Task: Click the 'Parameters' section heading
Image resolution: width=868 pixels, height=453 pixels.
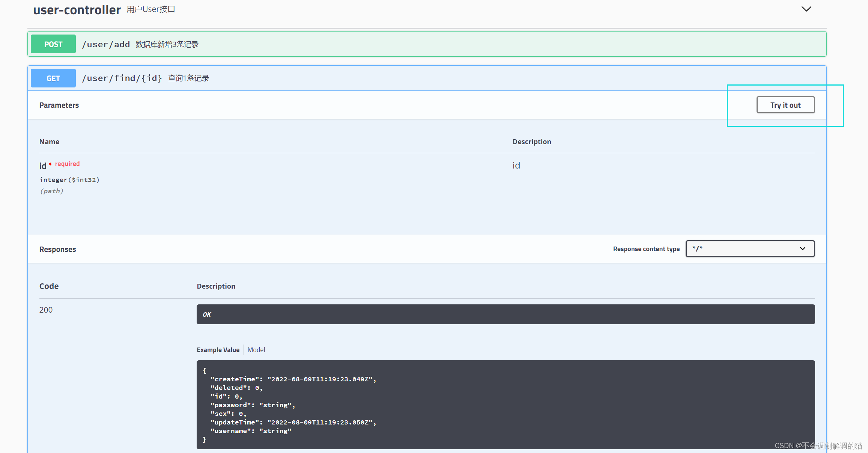Action: [59, 105]
